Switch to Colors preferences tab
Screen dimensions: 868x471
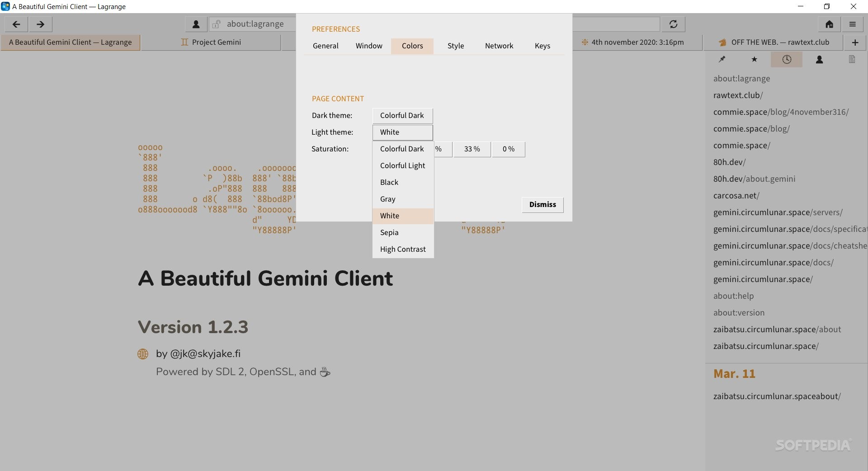[x=412, y=46]
